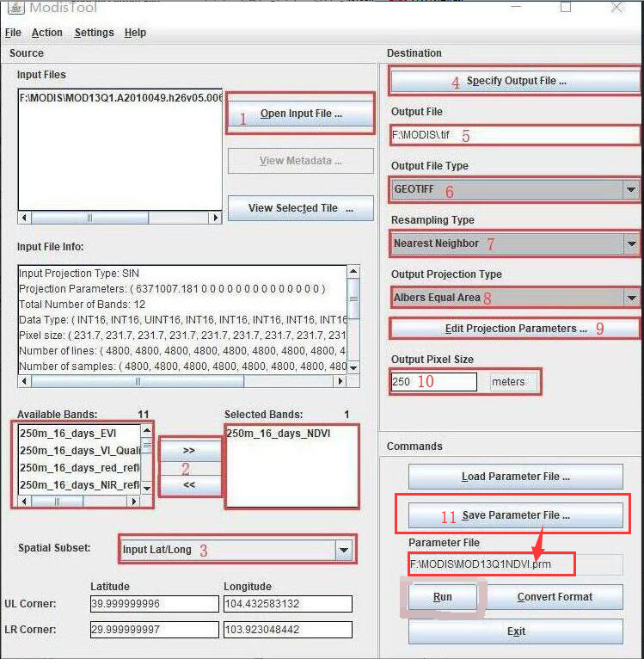Viewport: 644px width, 659px height.
Task: Expand the Resampling Type dropdown
Action: [631, 243]
